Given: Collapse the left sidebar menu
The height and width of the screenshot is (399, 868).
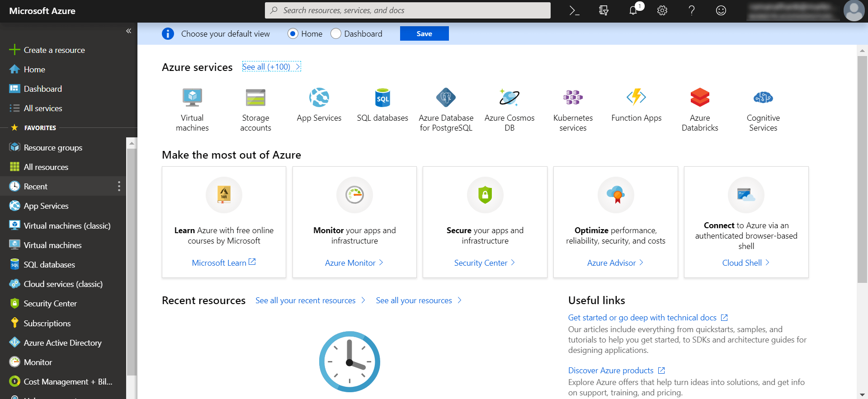Looking at the screenshot, I should pos(128,31).
